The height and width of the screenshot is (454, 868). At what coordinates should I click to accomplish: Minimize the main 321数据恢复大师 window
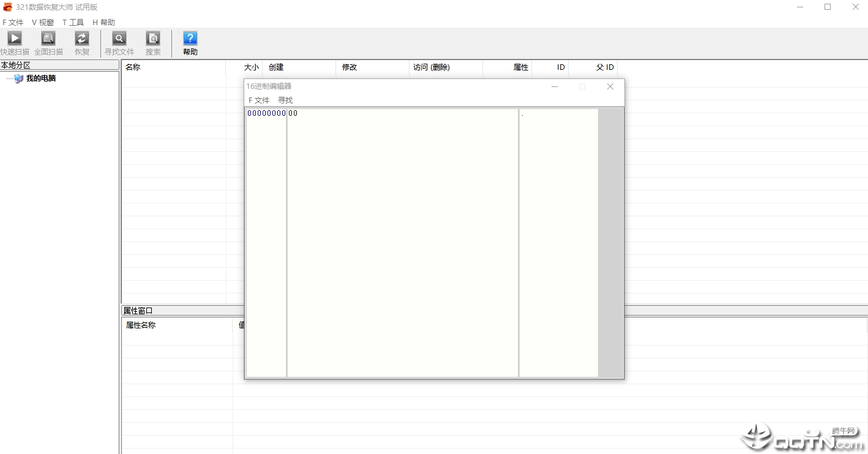[x=800, y=7]
